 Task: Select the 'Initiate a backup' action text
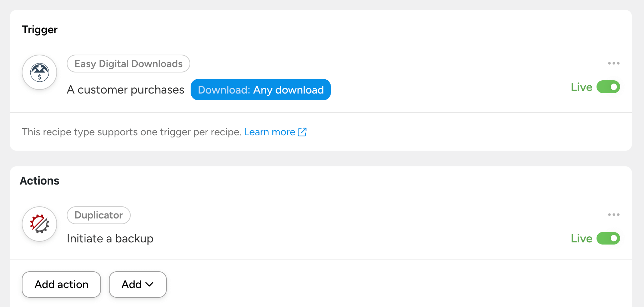tap(110, 238)
